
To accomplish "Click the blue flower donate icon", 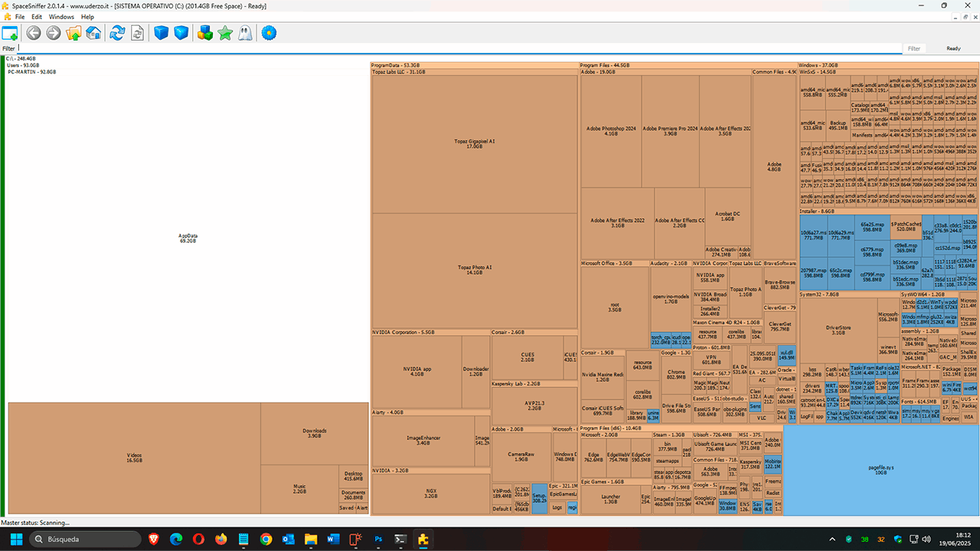I will (x=269, y=33).
